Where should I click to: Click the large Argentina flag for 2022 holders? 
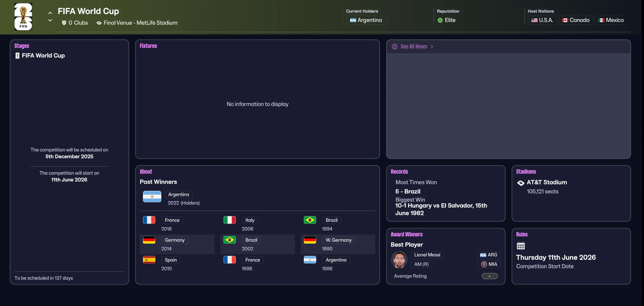pos(152,197)
